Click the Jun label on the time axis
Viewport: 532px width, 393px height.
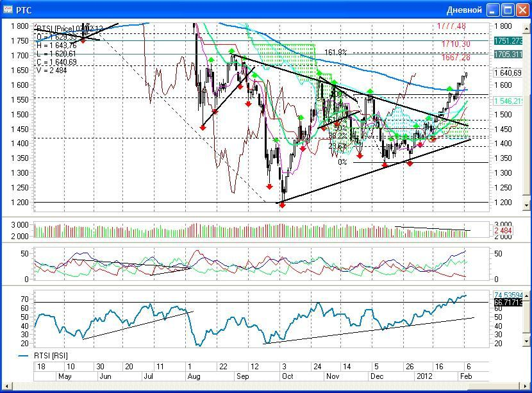tap(105, 376)
